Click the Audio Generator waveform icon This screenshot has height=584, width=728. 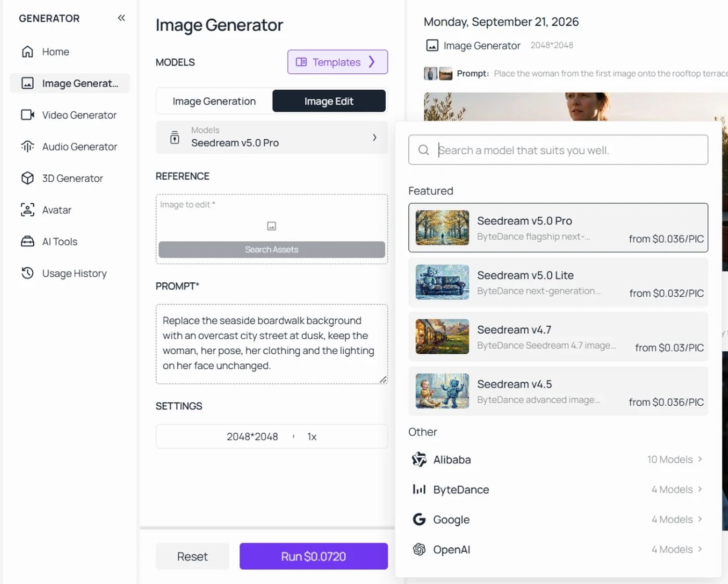[27, 146]
